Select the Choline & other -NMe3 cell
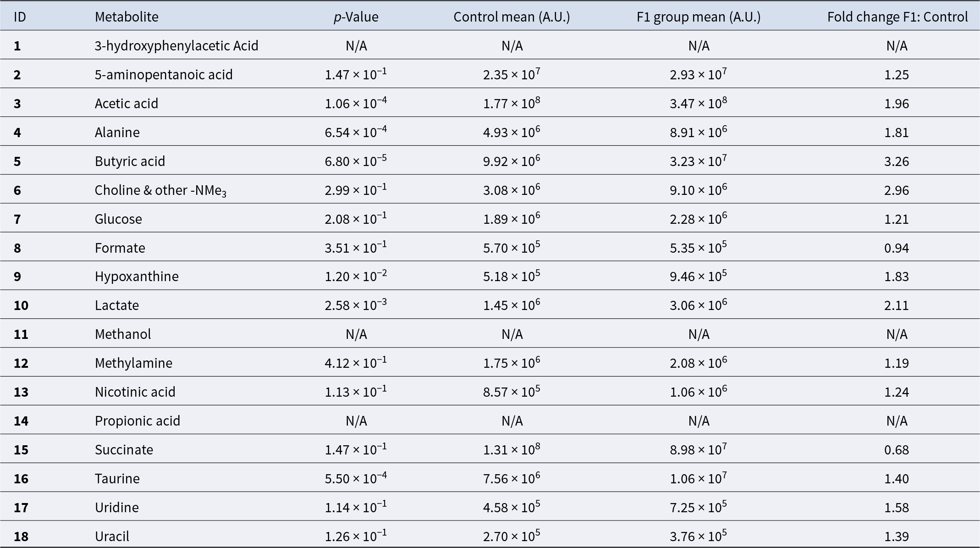This screenshot has width=980, height=548. [x=160, y=190]
